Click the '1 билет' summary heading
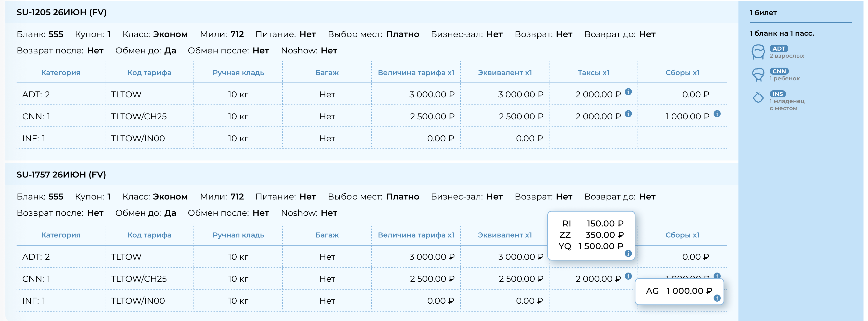Image resolution: width=868 pixels, height=321 pixels. click(763, 13)
